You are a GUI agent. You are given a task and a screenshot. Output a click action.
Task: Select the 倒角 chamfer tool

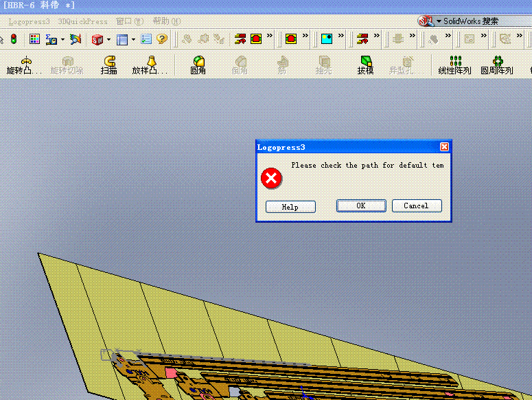(240, 65)
